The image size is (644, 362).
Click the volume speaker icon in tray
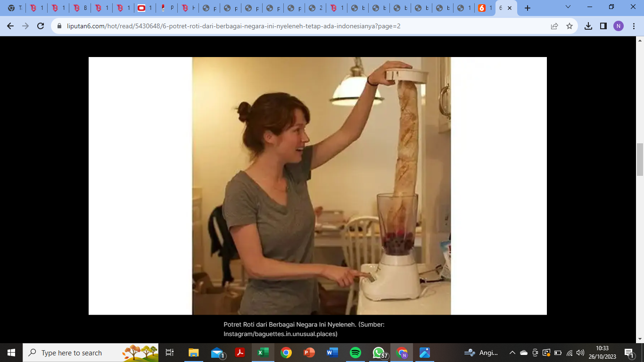(580, 353)
